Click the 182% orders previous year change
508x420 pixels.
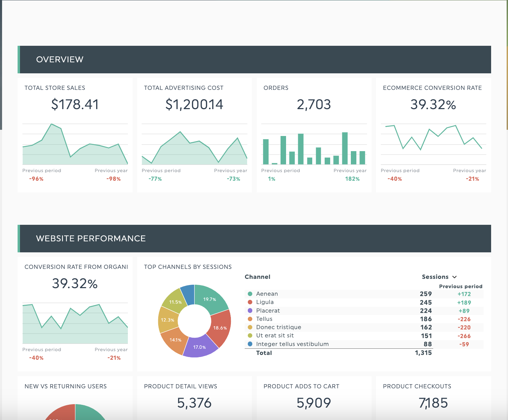[x=353, y=179]
